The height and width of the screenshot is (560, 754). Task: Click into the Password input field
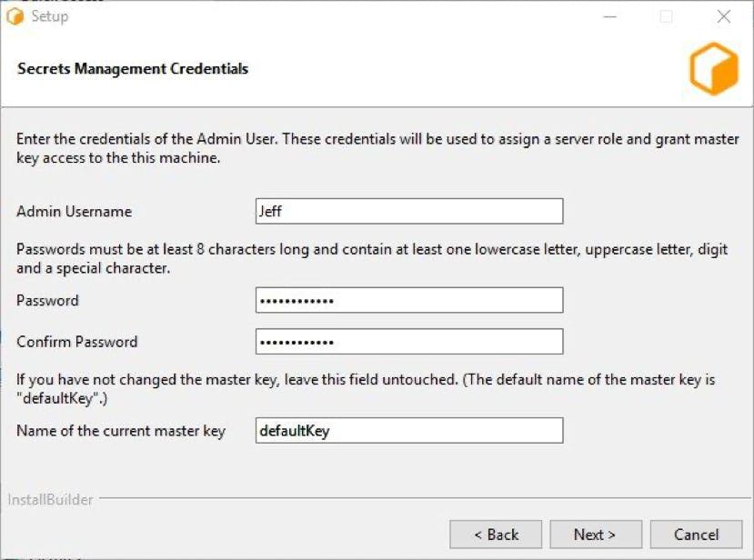tap(409, 300)
